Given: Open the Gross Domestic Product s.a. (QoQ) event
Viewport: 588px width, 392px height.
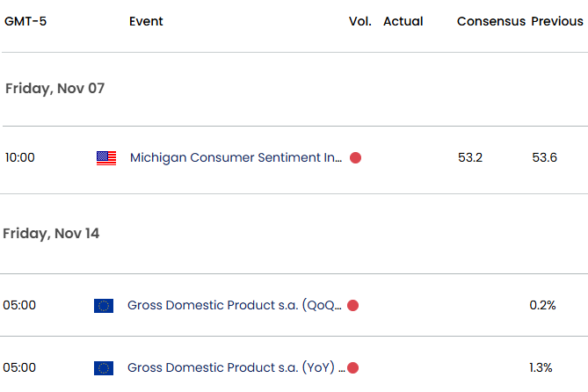Looking at the screenshot, I should point(235,306).
